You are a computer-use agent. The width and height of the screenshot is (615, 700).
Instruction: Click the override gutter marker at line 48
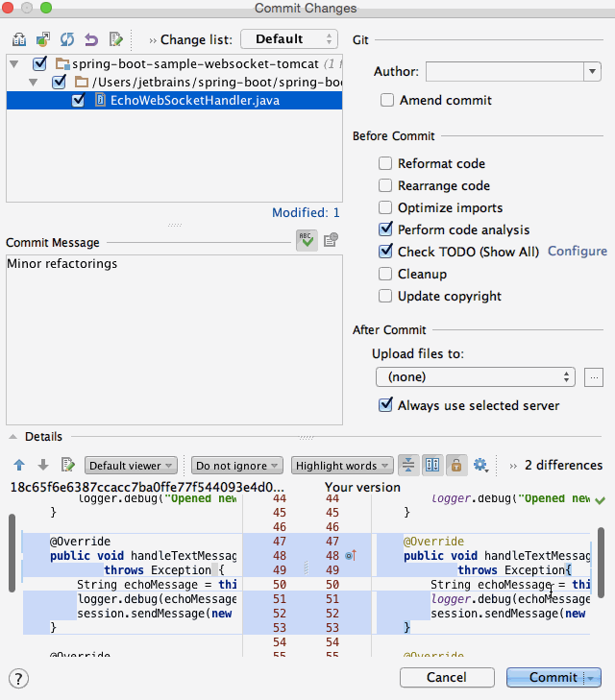351,556
